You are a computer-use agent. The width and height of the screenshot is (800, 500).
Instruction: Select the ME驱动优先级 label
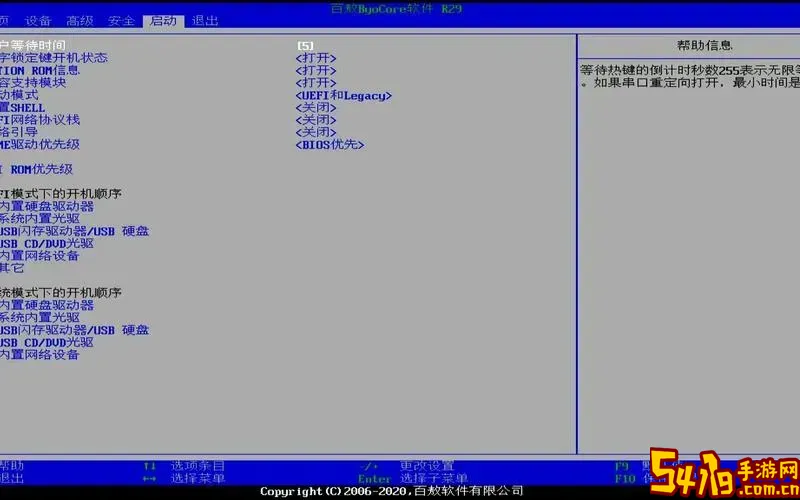(40, 144)
